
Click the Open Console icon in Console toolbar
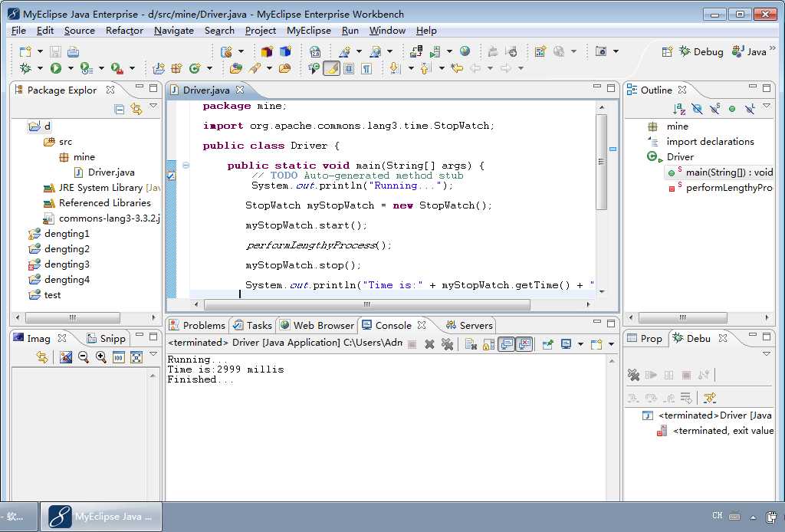point(595,344)
